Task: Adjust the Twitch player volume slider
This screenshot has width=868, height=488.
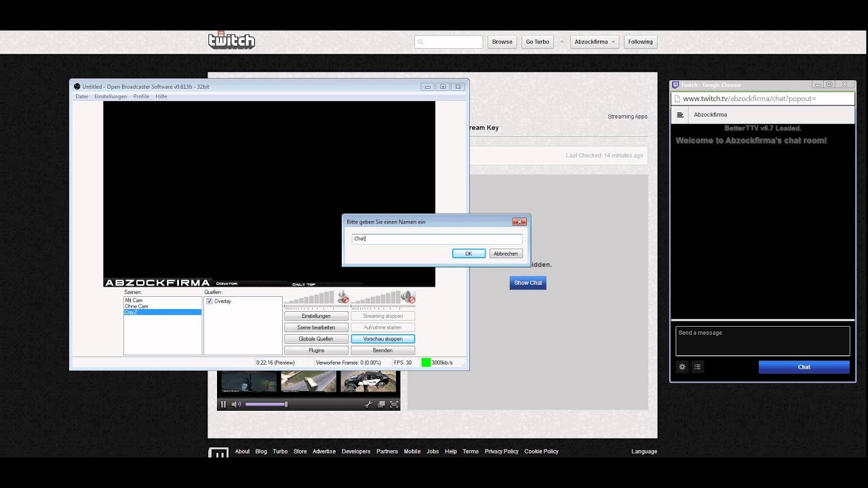Action: tap(266, 405)
